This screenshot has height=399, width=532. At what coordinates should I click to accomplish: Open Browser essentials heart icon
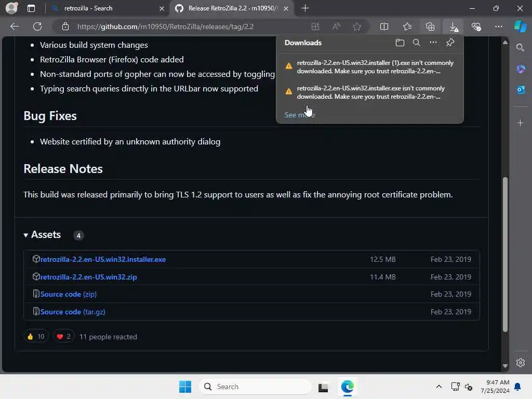click(x=476, y=26)
